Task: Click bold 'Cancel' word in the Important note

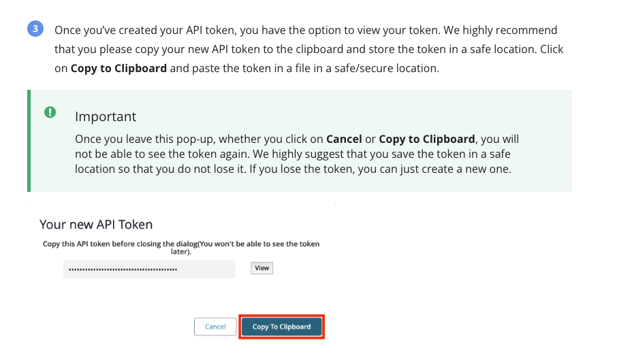Action: (344, 139)
